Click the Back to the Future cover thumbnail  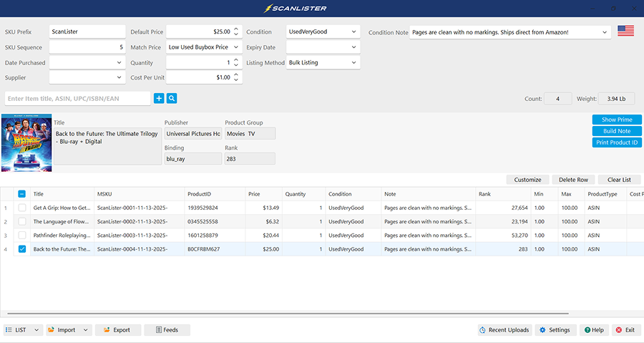point(26,142)
